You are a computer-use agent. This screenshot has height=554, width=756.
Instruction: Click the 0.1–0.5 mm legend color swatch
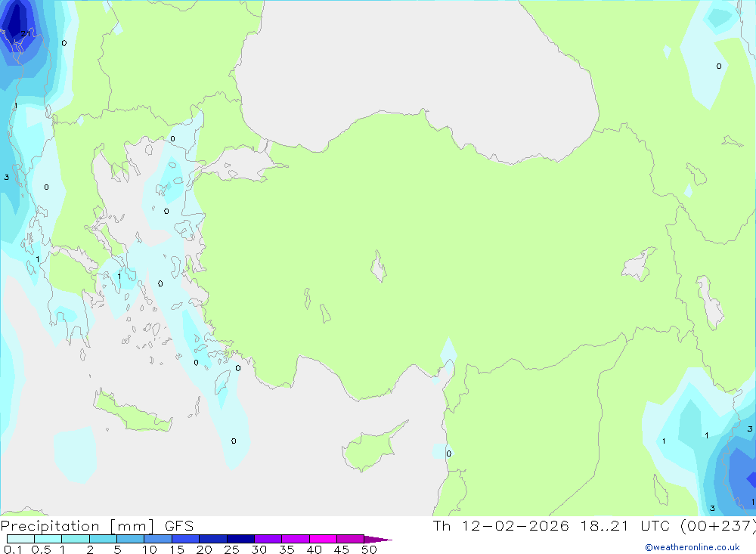(x=20, y=539)
